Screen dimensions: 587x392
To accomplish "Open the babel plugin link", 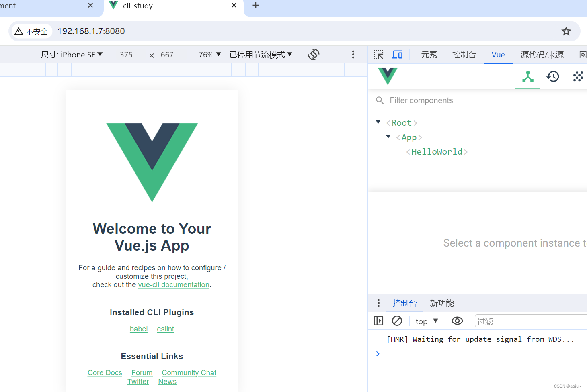I will click(x=139, y=329).
